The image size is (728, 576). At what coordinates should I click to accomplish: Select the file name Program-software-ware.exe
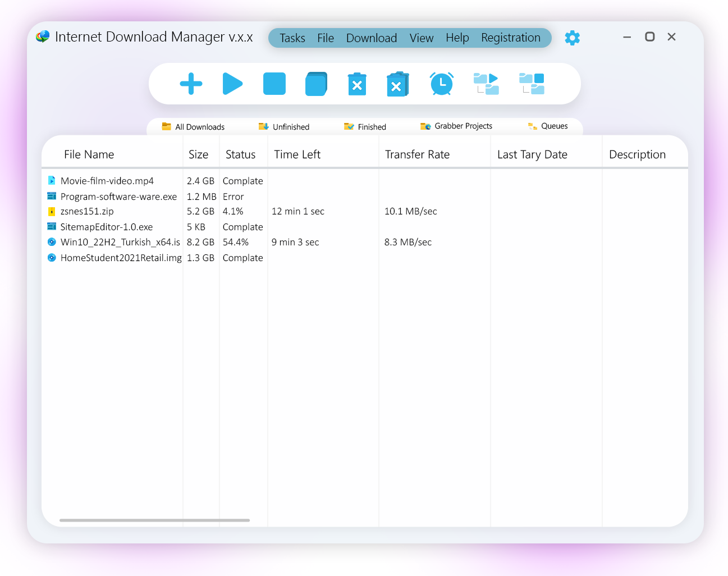(119, 196)
